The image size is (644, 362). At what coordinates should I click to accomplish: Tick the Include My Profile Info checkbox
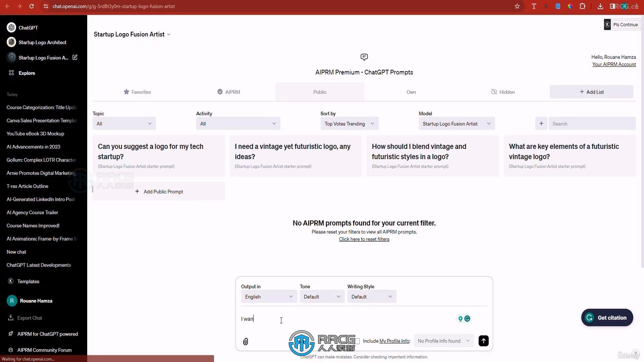[358, 341]
